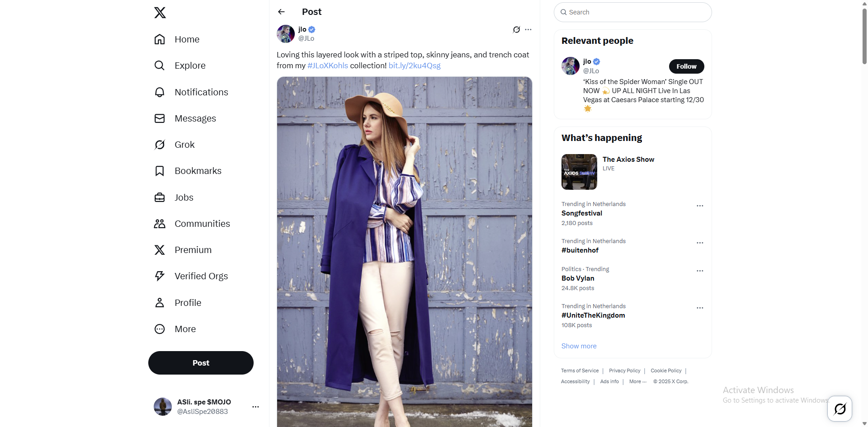The height and width of the screenshot is (427, 868).
Task: Go back using the arrow icon
Action: [x=282, y=12]
